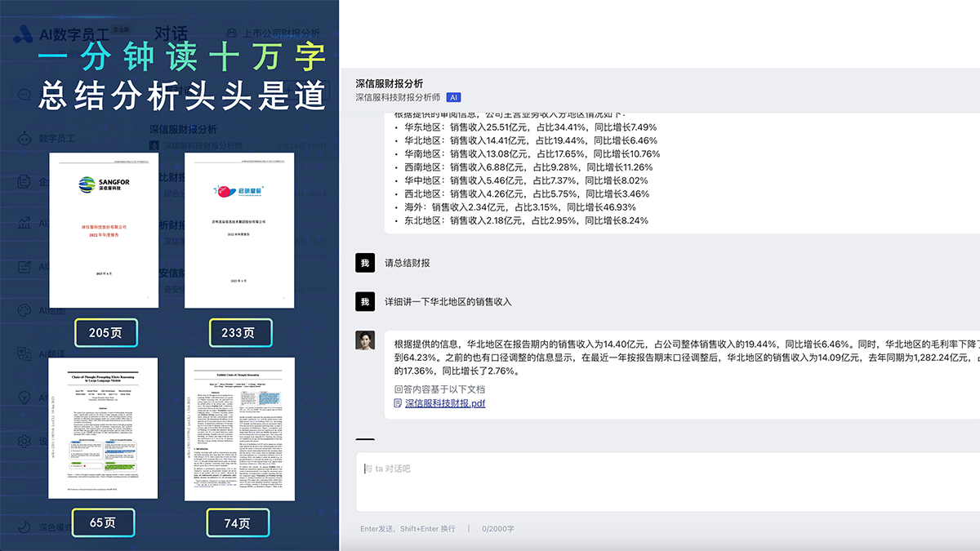Select 上市公司财报分析 header label

coord(281,33)
